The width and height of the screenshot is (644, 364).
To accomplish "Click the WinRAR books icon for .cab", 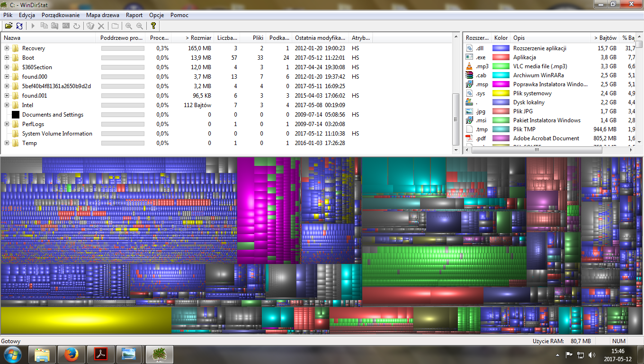I will 469,75.
